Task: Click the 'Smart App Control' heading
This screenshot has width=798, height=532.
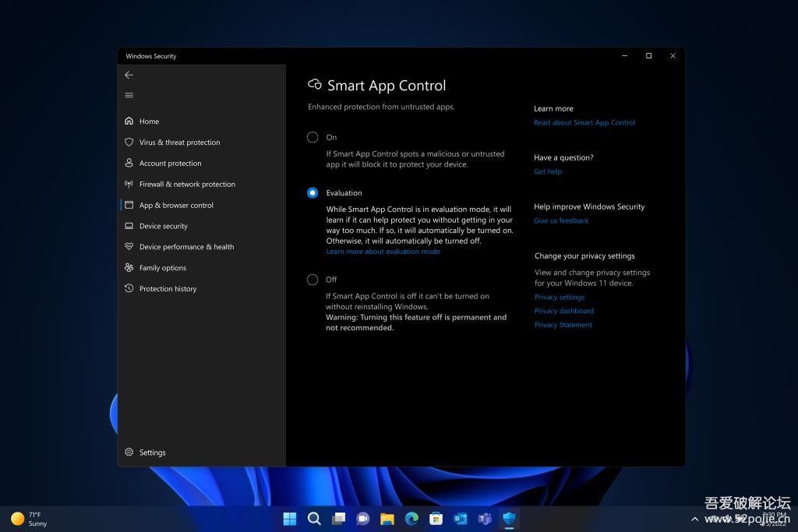Action: [x=387, y=86]
